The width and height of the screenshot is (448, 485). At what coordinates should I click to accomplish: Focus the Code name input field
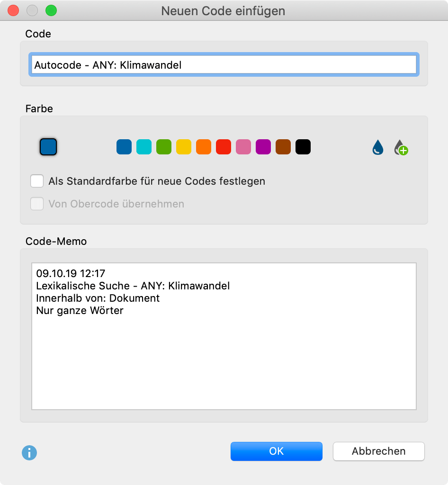tap(224, 64)
